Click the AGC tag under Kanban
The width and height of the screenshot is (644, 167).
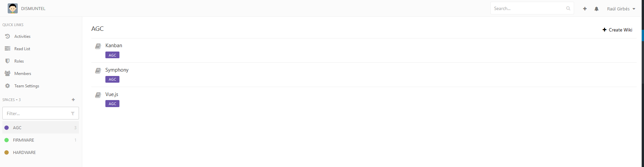[112, 55]
